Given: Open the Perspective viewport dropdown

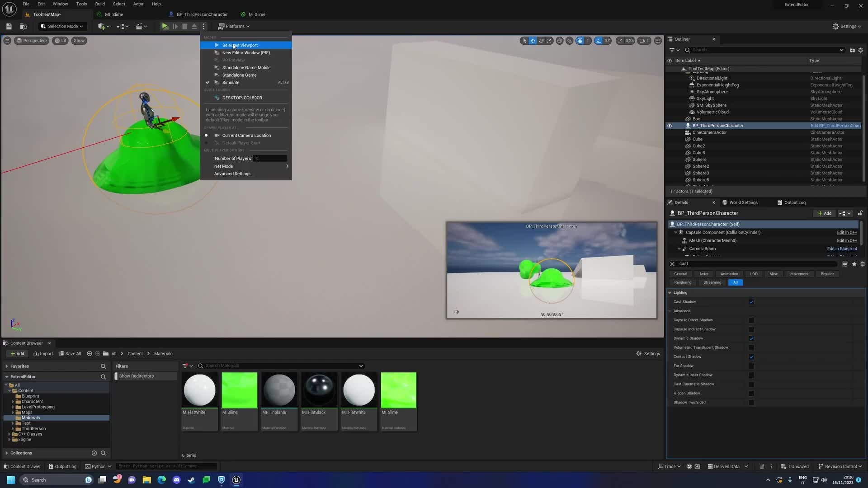Looking at the screenshot, I should tap(32, 40).
